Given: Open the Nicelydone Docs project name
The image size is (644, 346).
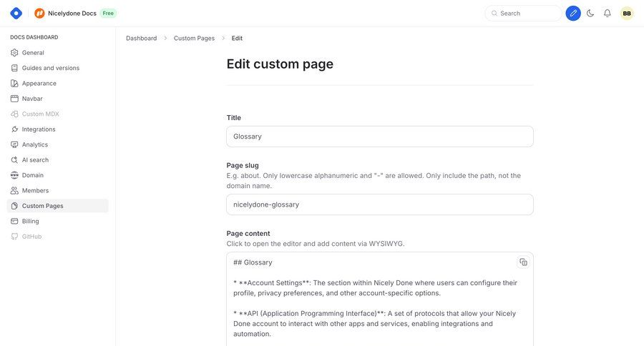Looking at the screenshot, I should coord(72,13).
